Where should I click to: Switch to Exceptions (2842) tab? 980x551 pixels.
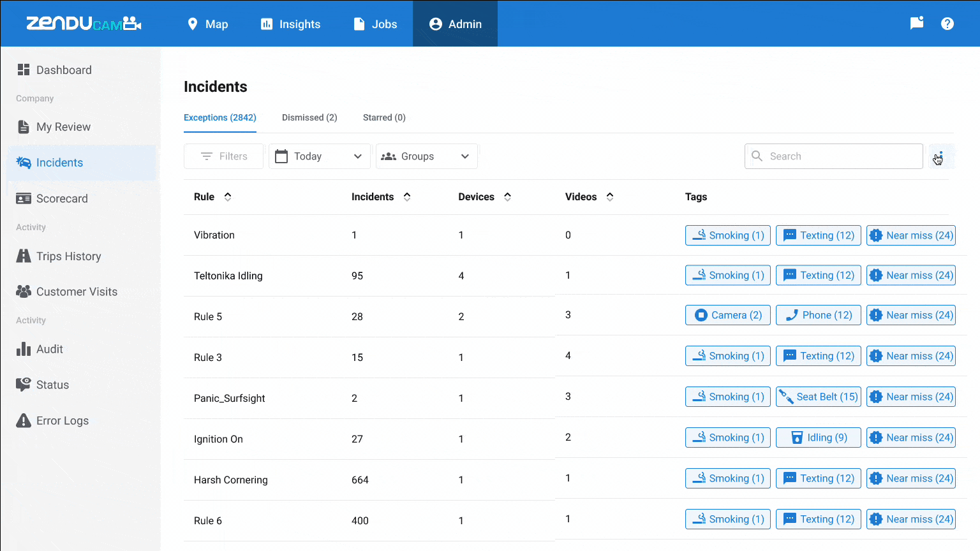coord(220,117)
